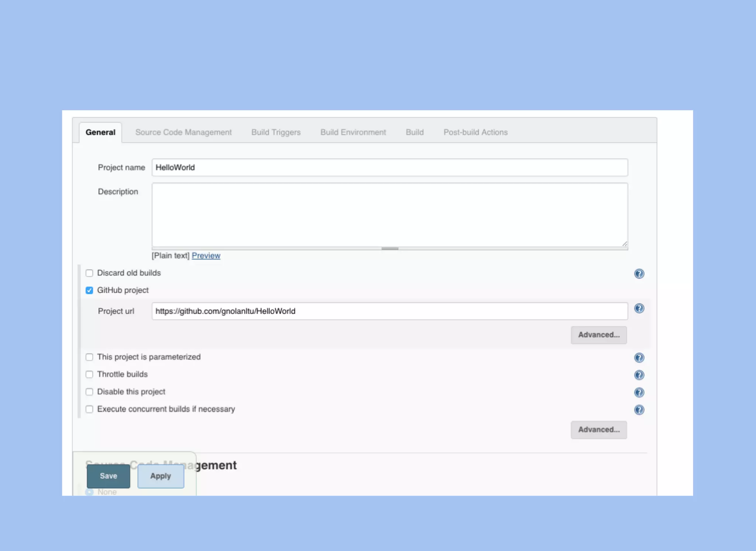
Task: Click the Save button
Action: [x=109, y=476]
